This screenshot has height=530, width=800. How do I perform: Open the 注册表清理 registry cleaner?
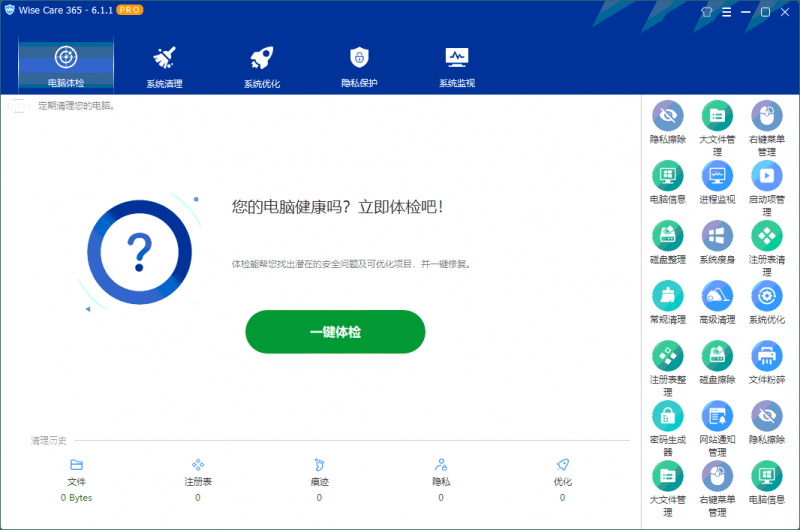[766, 249]
